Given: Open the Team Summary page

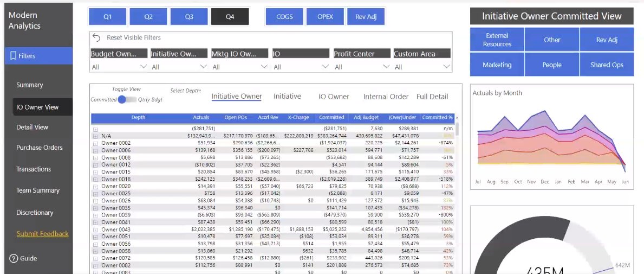Looking at the screenshot, I should (x=38, y=190).
